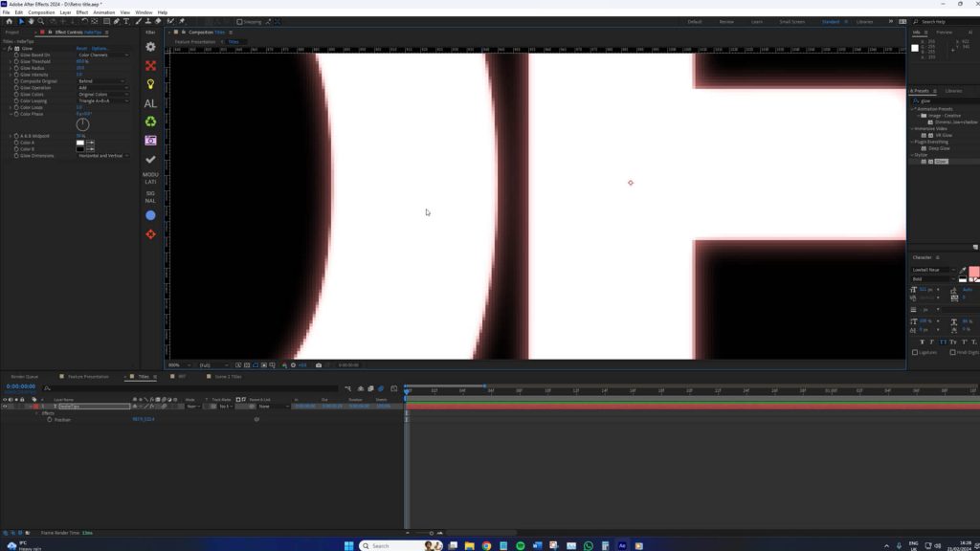
Task: Select the Rectangle shape tool
Action: coord(106,21)
